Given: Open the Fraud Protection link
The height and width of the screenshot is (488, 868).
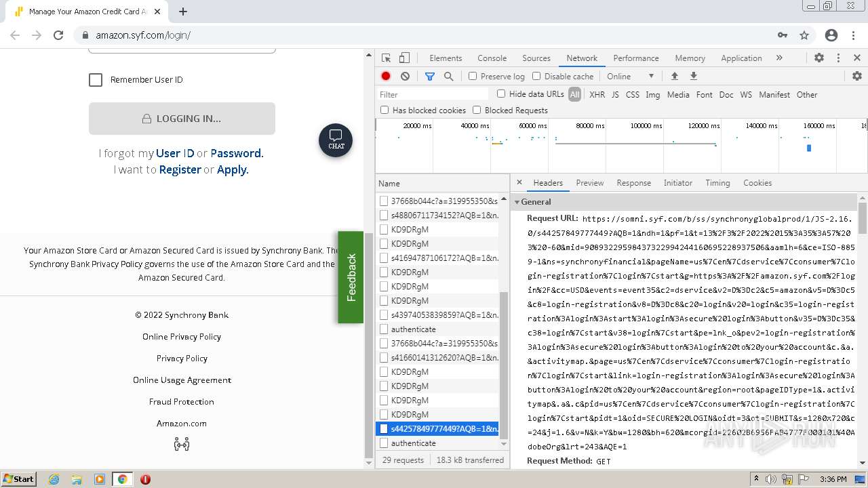Looking at the screenshot, I should (x=182, y=402).
